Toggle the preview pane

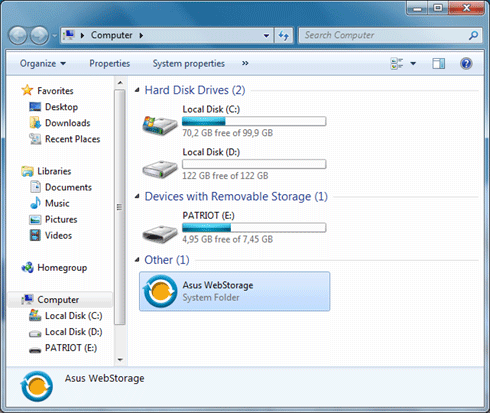438,63
